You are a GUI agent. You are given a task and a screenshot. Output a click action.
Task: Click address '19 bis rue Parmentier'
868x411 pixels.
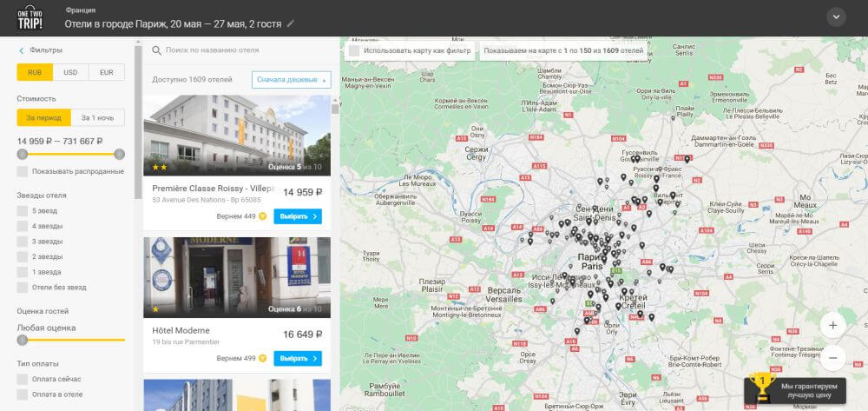point(186,341)
